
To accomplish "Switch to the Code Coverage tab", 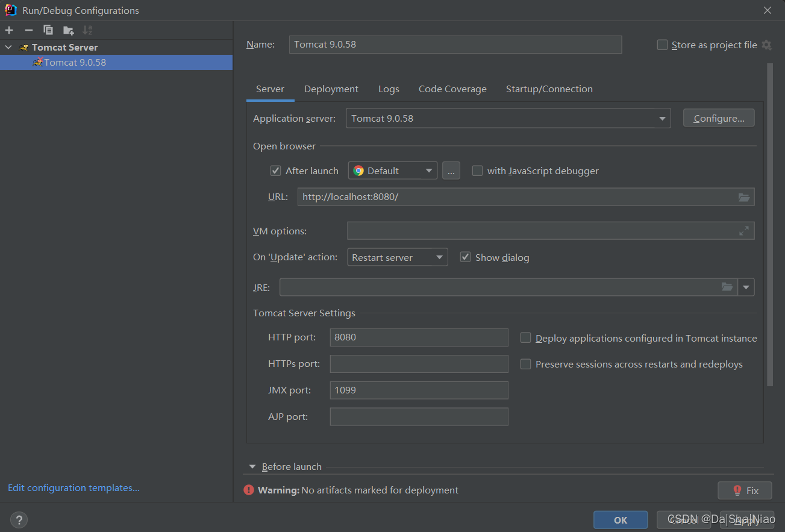I will 452,89.
